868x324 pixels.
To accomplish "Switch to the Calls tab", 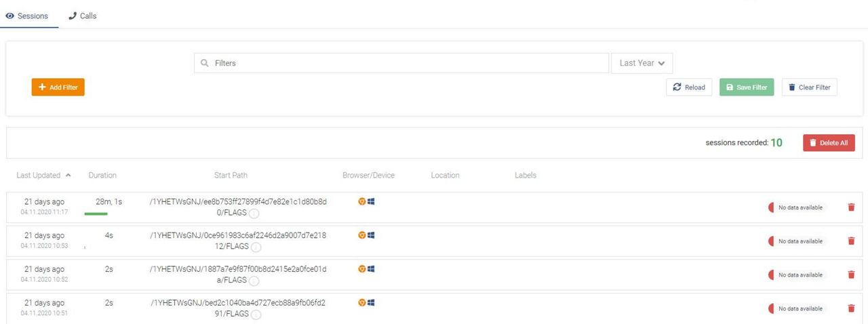I will point(83,16).
